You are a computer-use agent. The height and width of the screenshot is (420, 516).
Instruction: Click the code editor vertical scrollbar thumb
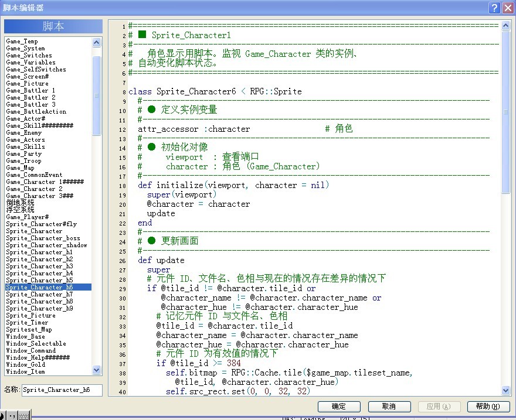tap(506, 112)
